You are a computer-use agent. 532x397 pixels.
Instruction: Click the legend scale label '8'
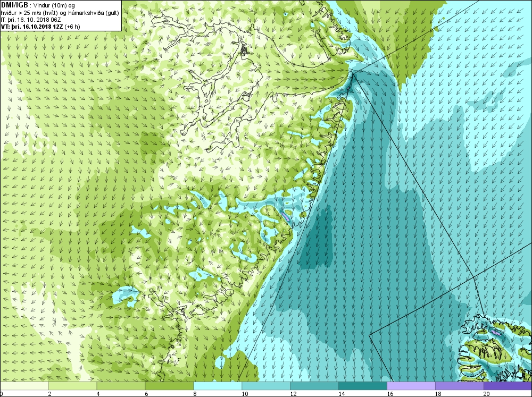click(195, 394)
